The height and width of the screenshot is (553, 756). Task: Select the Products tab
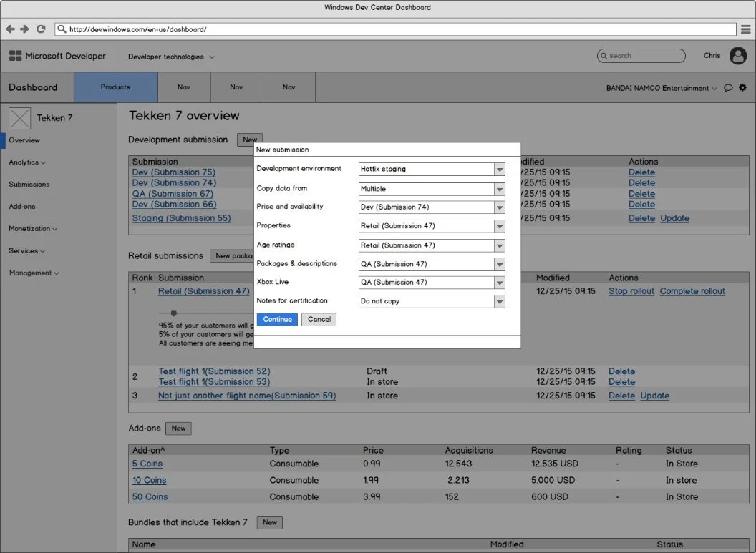tap(116, 87)
